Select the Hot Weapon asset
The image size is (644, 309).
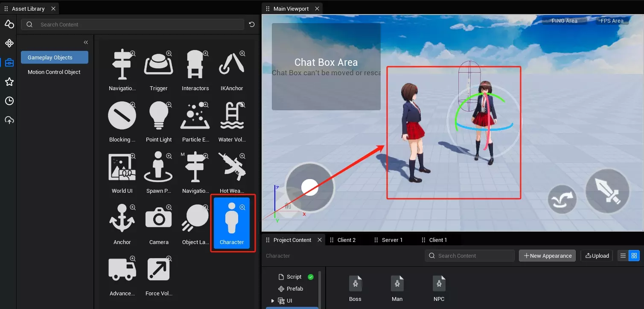point(232,173)
